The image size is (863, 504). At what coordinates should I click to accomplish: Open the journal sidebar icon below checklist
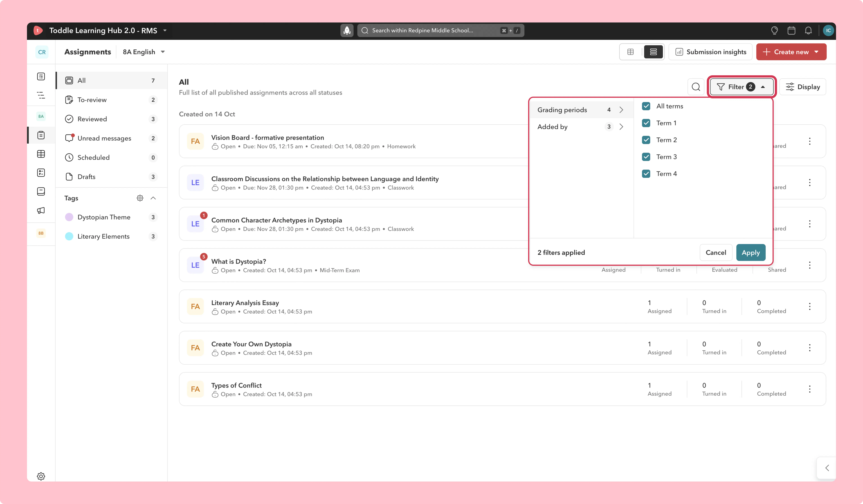click(x=41, y=191)
